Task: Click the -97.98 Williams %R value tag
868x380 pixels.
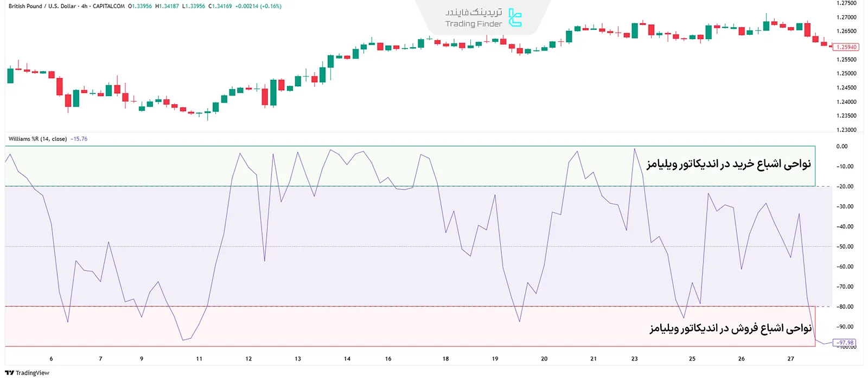Action: 845,343
